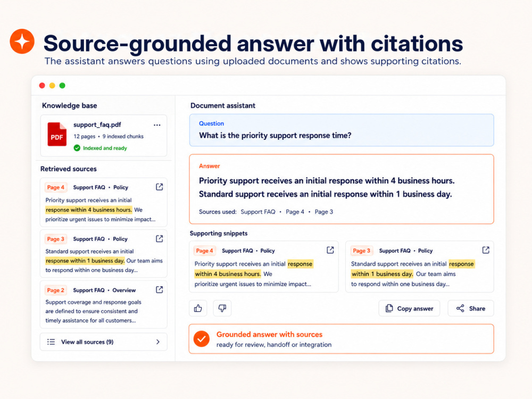Click the red PDF file icon
This screenshot has height=399, width=532.
point(57,135)
